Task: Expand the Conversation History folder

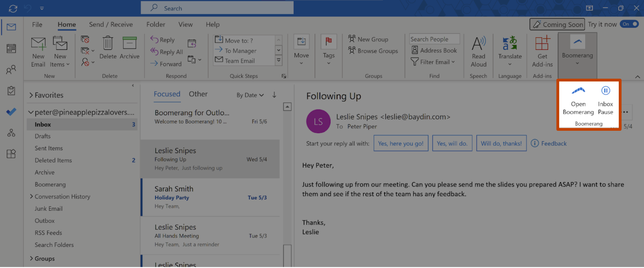Action: pos(31,196)
